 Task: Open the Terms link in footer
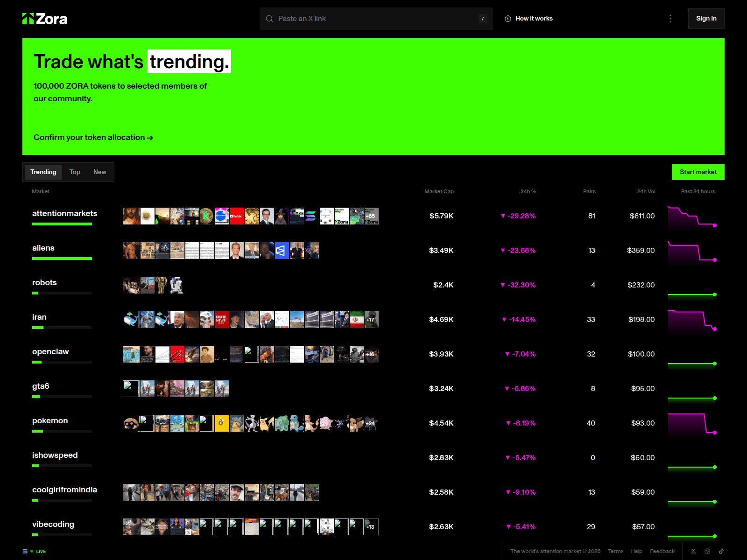[615, 551]
